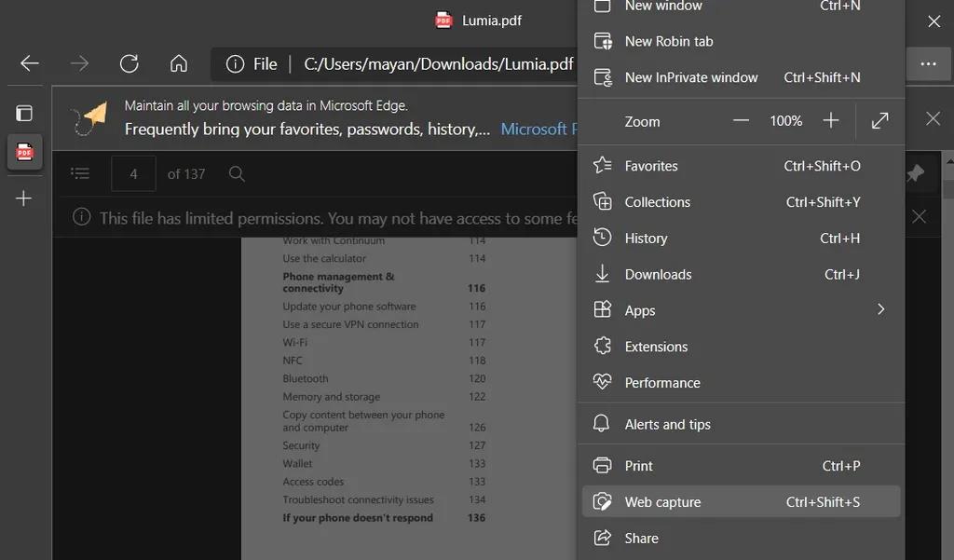954x560 pixels.
Task: Click the Apps grid icon
Action: 603,309
